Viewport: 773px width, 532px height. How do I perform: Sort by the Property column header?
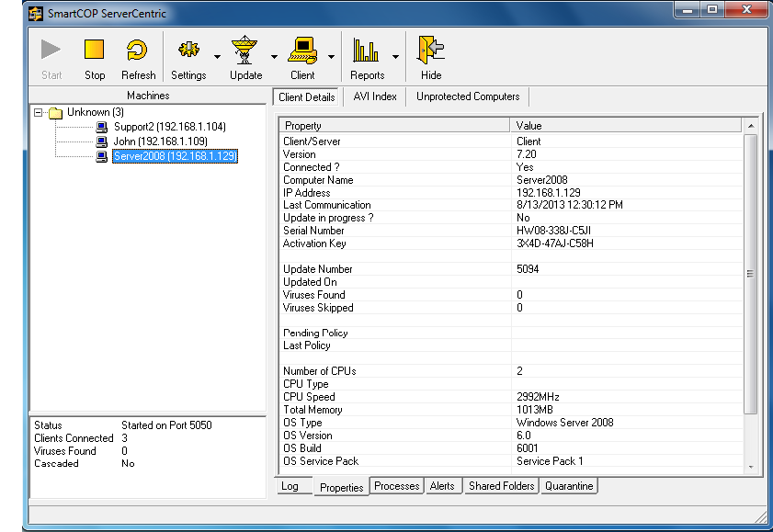tap(394, 126)
